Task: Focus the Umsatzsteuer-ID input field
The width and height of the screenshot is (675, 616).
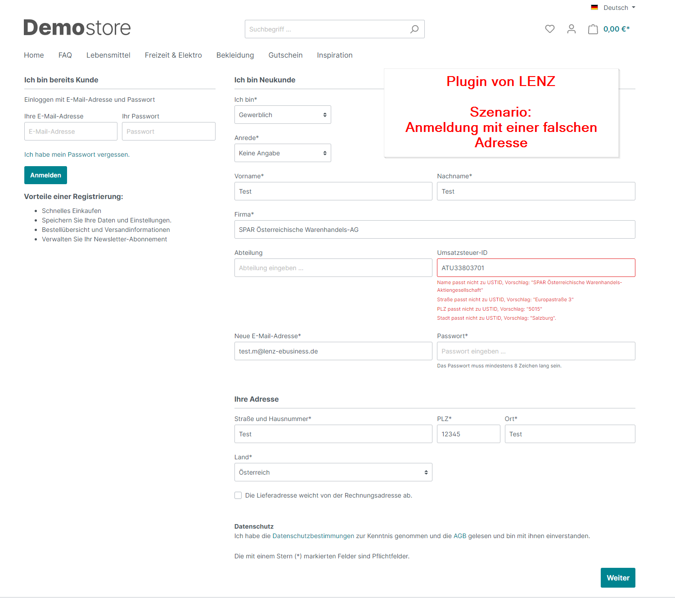Action: [535, 268]
